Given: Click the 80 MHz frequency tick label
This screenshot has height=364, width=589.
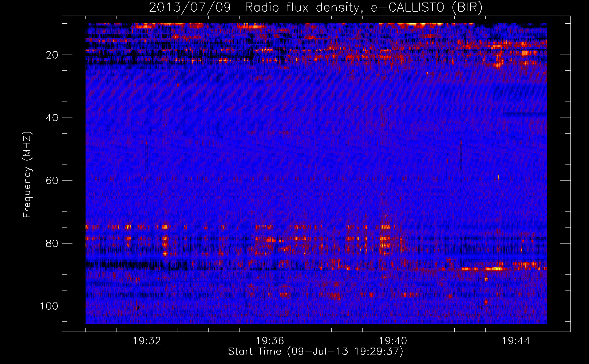Looking at the screenshot, I should coord(52,243).
